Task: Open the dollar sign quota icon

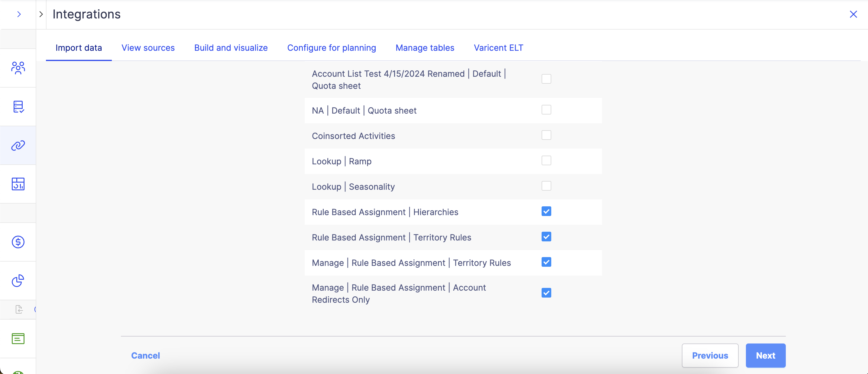Action: 18,242
